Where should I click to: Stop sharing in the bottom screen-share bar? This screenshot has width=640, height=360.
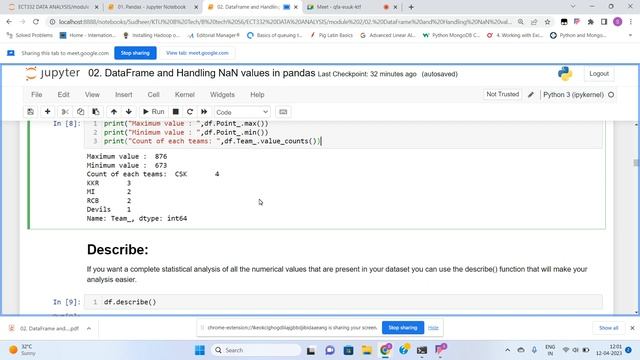pyautogui.click(x=402, y=328)
